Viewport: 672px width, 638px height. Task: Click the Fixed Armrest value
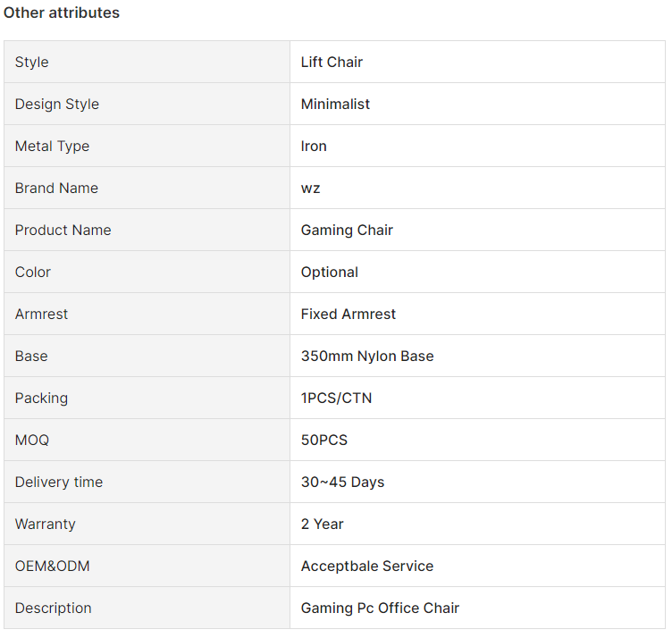tap(348, 314)
